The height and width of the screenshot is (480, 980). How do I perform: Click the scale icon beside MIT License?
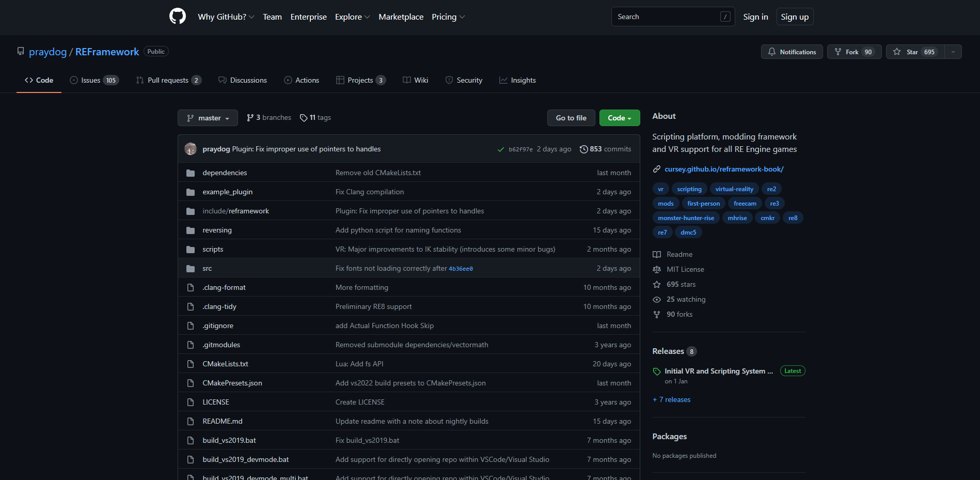tap(657, 269)
